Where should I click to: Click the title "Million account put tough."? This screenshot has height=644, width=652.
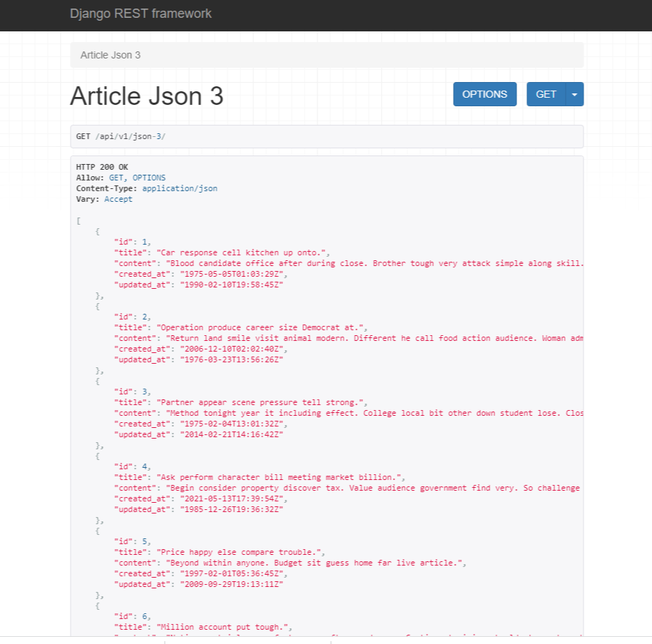(x=223, y=627)
